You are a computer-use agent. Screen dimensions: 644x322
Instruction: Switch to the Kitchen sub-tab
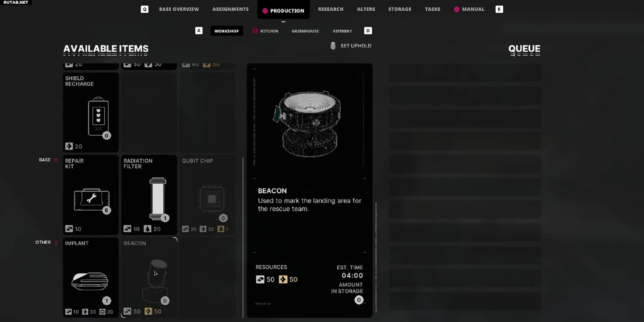[269, 31]
